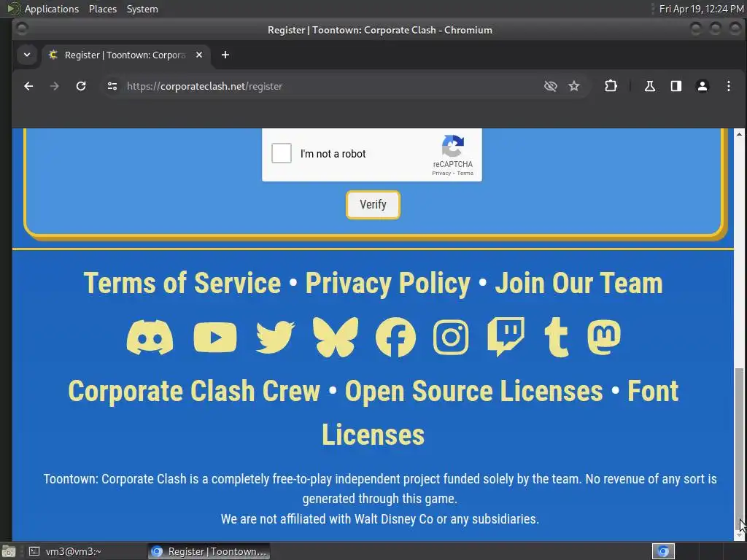Click the show desktop icon in taskbar
This screenshot has width=747, height=560.
(9, 551)
